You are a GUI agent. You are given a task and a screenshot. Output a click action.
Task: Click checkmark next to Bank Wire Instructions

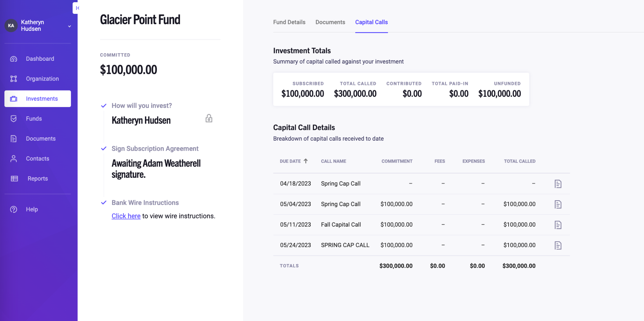(104, 203)
